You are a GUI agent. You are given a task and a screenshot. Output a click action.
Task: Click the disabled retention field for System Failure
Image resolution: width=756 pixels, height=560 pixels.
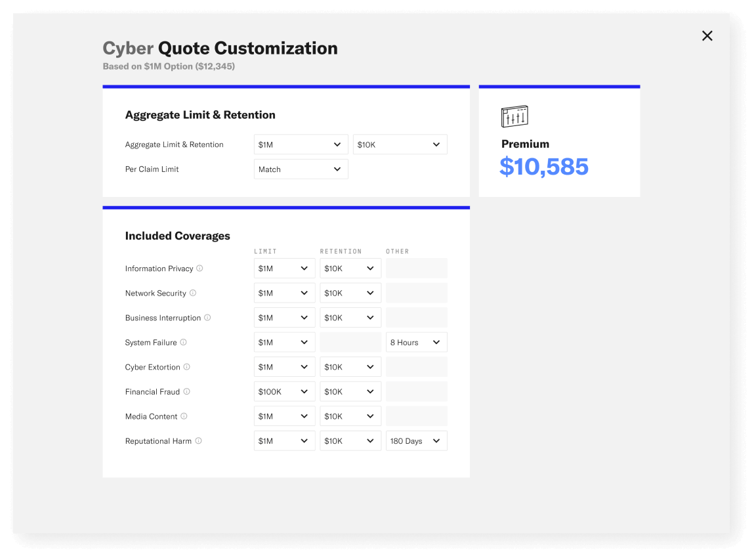[350, 342]
